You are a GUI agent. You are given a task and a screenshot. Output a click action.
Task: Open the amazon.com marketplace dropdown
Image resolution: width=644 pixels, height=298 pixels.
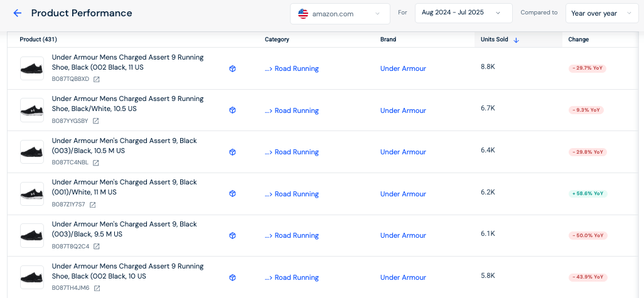(340, 13)
